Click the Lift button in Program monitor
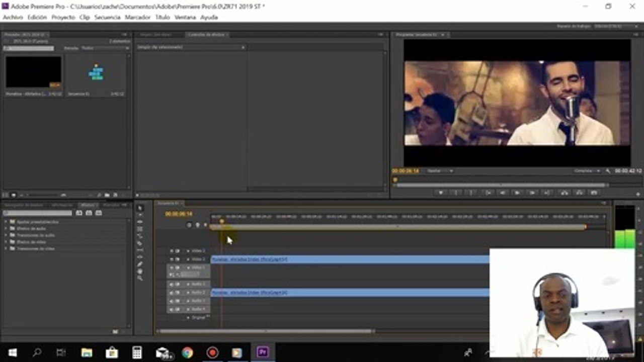Image resolution: width=644 pixels, height=362 pixels. coord(563,193)
